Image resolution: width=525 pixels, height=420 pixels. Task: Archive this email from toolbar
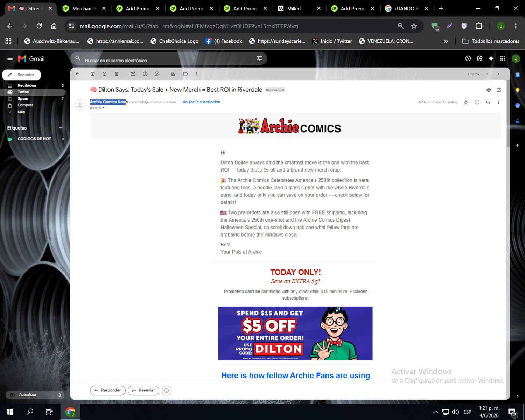click(x=93, y=74)
